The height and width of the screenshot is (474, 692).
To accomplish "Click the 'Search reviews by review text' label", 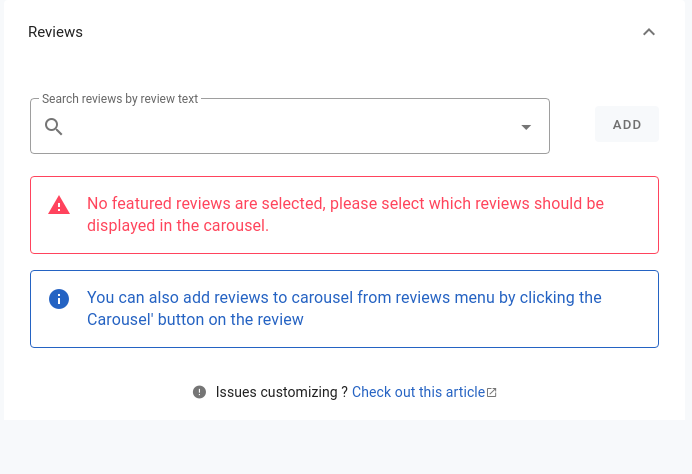I will pos(120,99).
